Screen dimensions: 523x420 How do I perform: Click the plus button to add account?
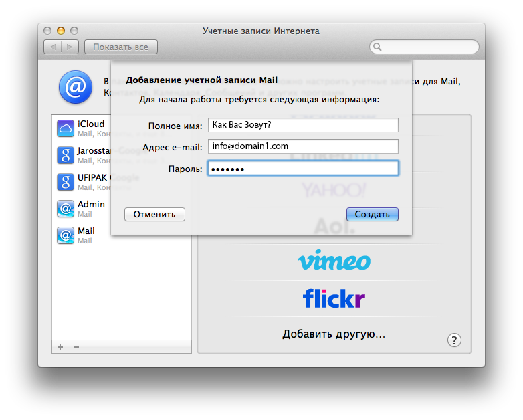(60, 347)
